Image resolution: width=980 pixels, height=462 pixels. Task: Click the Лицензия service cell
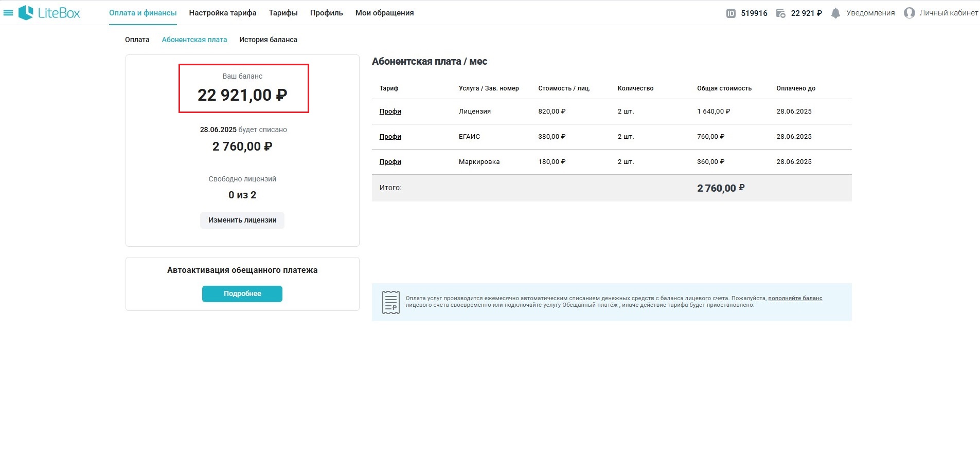(x=475, y=112)
